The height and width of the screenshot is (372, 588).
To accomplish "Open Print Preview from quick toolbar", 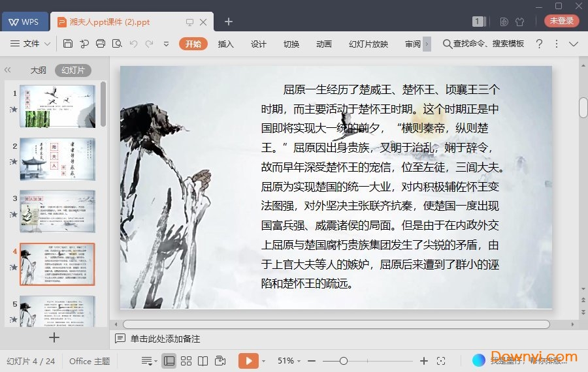I will click(x=116, y=44).
